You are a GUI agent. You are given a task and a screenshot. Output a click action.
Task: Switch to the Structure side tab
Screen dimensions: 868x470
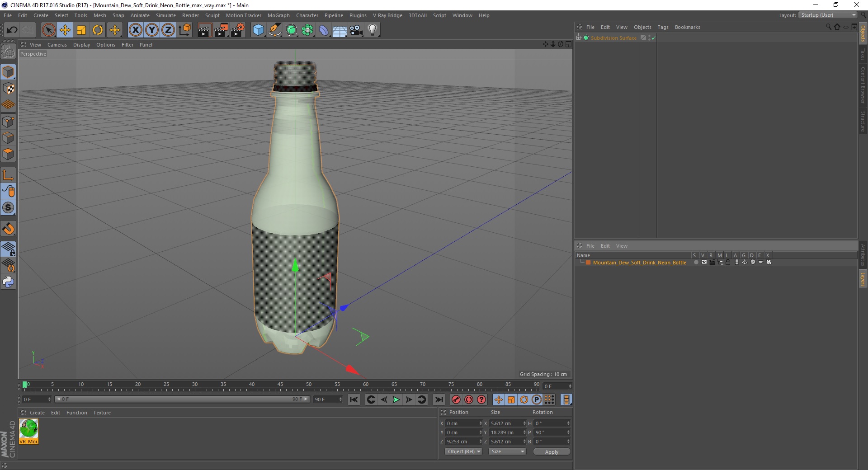[x=863, y=121]
